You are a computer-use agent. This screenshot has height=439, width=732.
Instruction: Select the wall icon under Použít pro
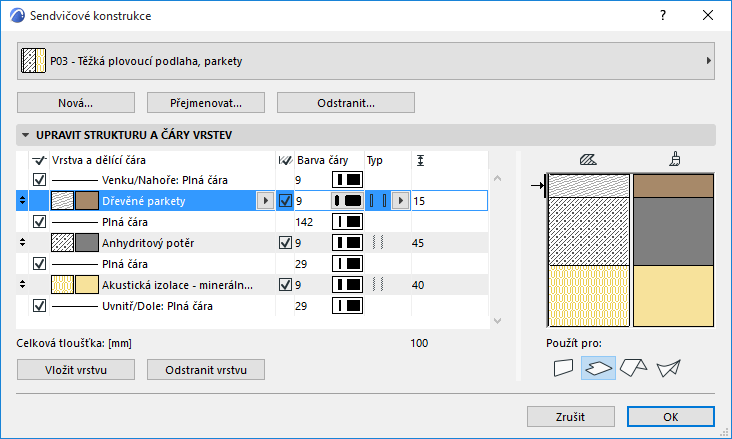coord(565,368)
